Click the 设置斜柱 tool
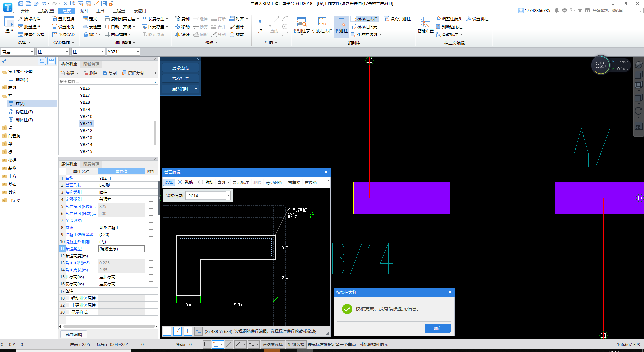This screenshot has height=352, width=644. pos(477,19)
